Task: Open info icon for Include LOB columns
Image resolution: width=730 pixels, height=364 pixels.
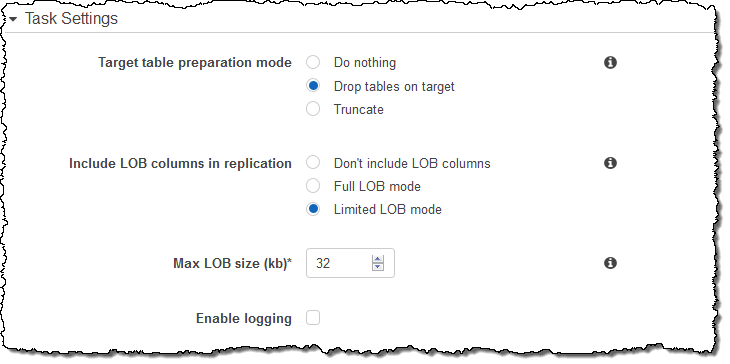Action: [610, 163]
